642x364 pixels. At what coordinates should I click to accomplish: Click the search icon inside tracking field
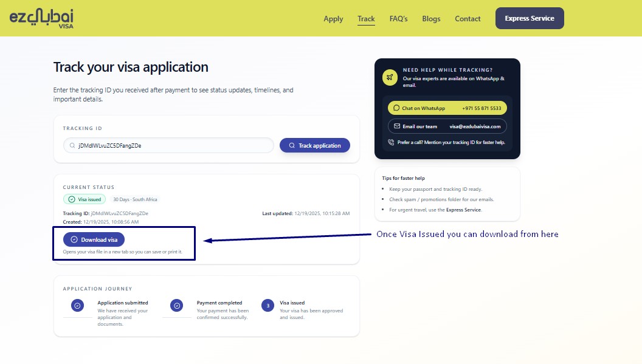coord(74,146)
